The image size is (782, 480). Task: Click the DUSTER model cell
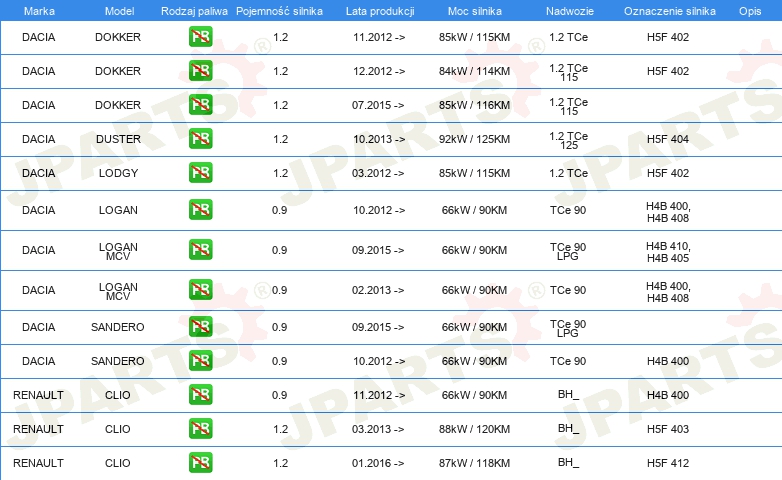click(118, 139)
